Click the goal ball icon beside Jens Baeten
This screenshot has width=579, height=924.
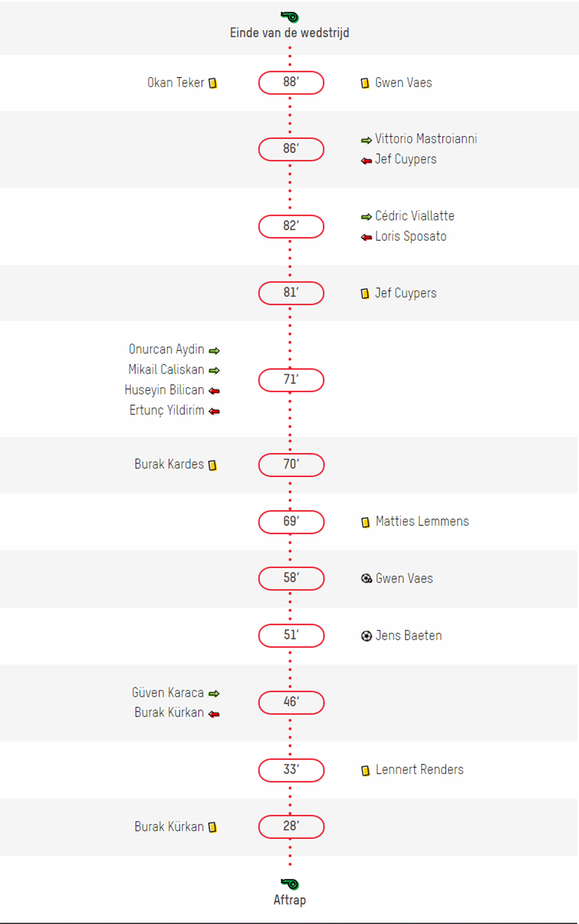[367, 636]
